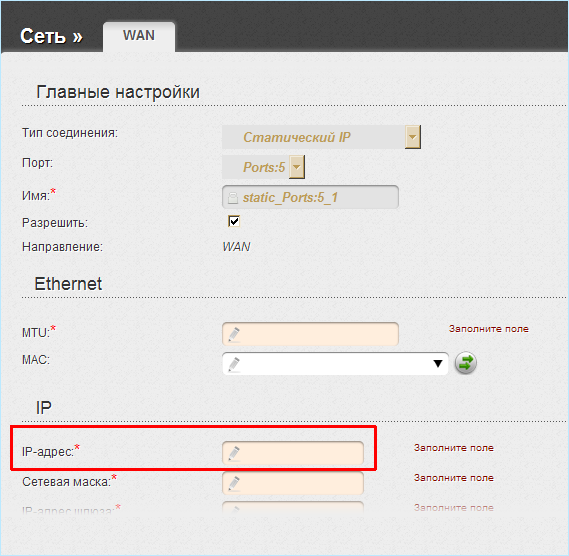Click the Статический IP selection text

click(x=297, y=137)
